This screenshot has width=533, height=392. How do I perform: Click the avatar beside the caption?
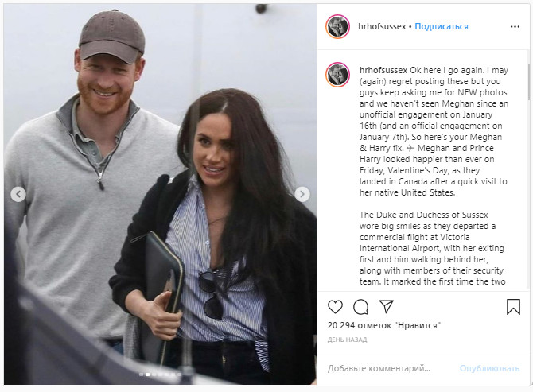click(x=337, y=75)
